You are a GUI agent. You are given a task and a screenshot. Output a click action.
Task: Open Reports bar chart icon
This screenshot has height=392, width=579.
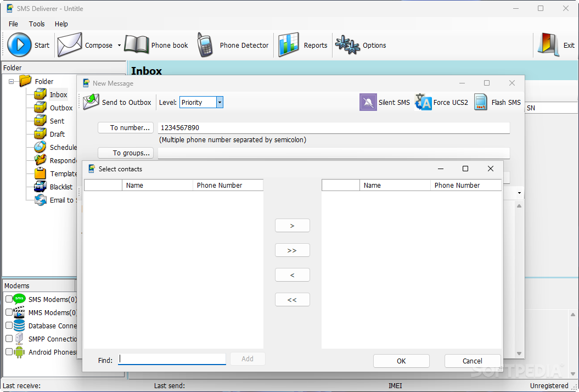(288, 44)
